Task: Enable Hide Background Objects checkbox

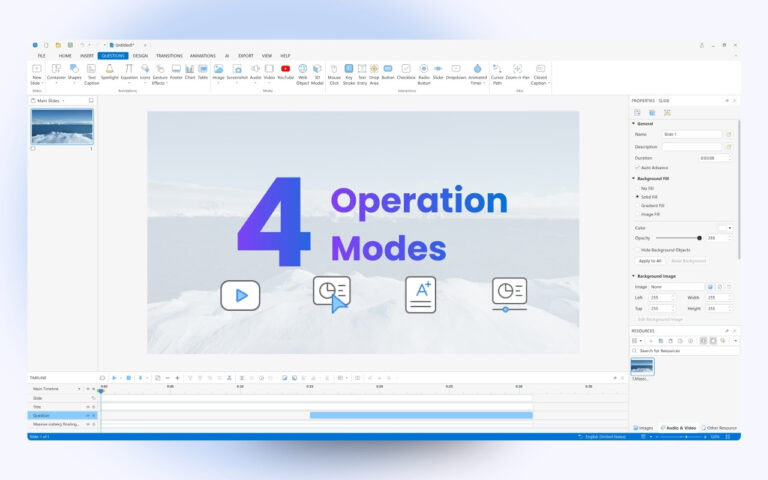Action: [638, 250]
